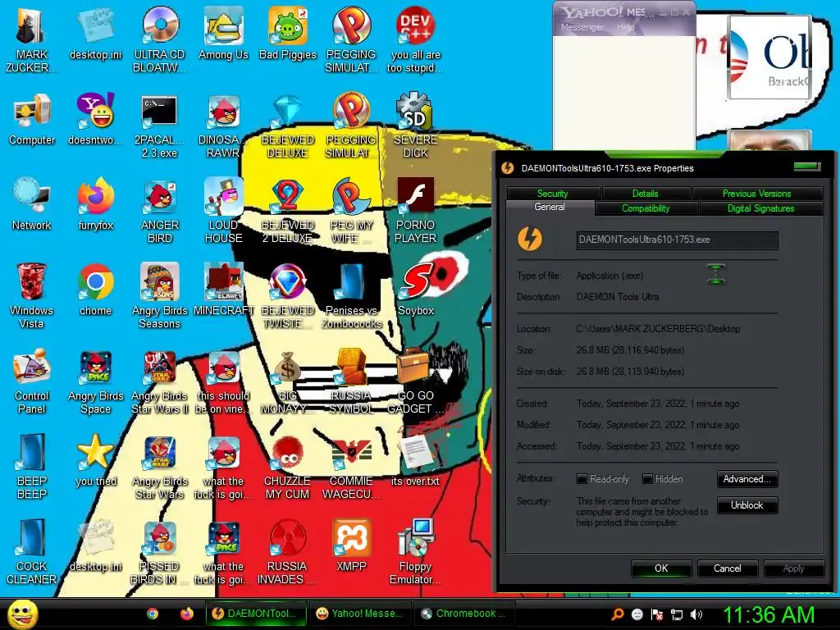Open the GO GO GADGET briefcase icon

[415, 381]
